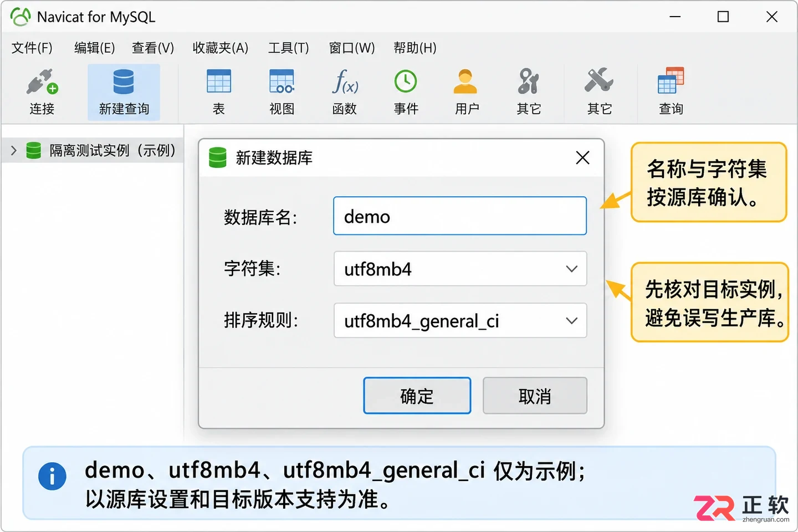Viewport: 798px width, 532px height.
Task: Open the 文件(F) menu
Action: pyautogui.click(x=32, y=48)
